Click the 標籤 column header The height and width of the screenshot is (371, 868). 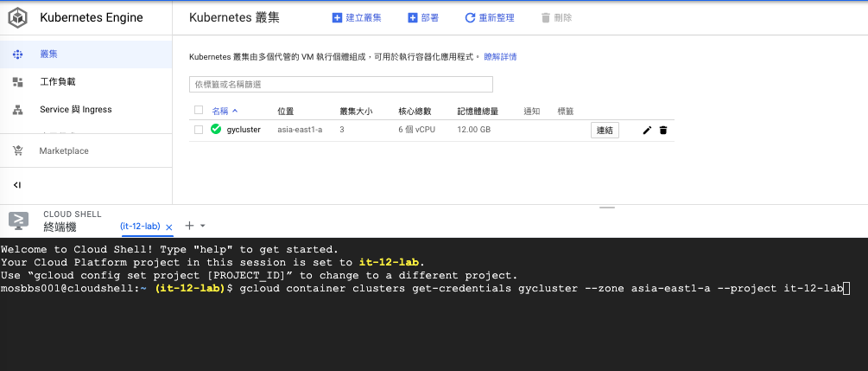tap(565, 112)
